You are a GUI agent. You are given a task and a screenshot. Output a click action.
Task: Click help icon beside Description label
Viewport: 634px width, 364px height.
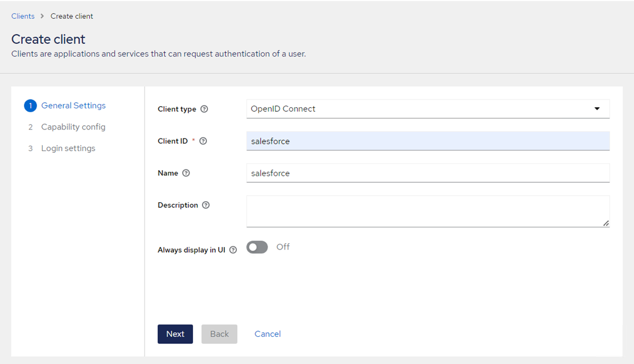tap(206, 205)
